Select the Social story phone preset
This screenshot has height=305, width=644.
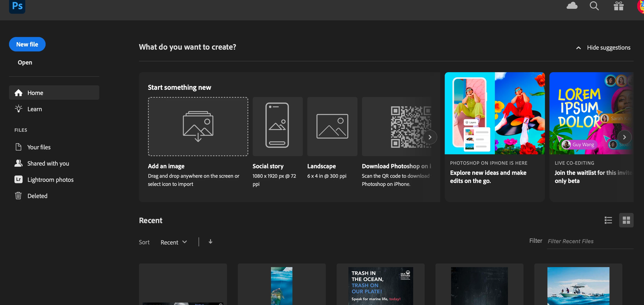pyautogui.click(x=277, y=126)
